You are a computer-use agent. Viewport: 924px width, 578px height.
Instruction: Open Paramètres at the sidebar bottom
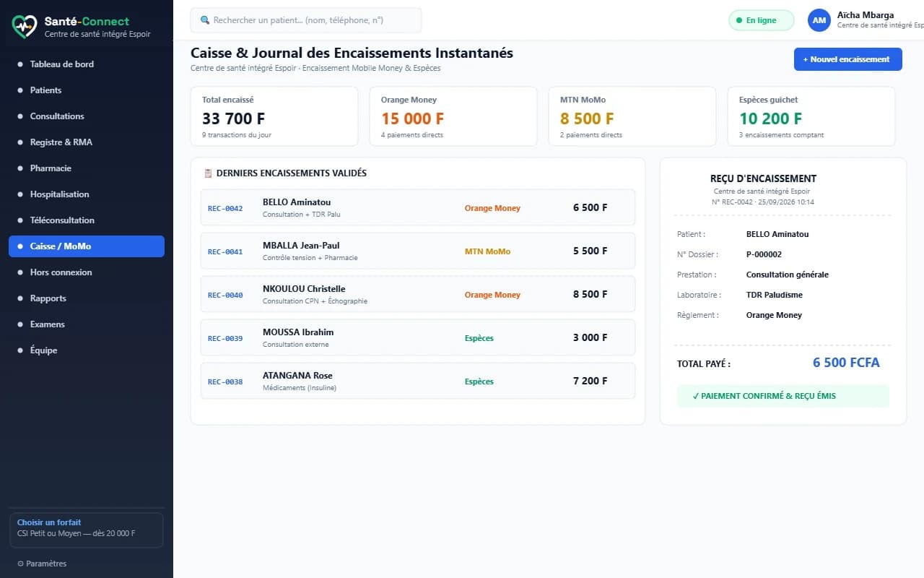click(x=42, y=564)
